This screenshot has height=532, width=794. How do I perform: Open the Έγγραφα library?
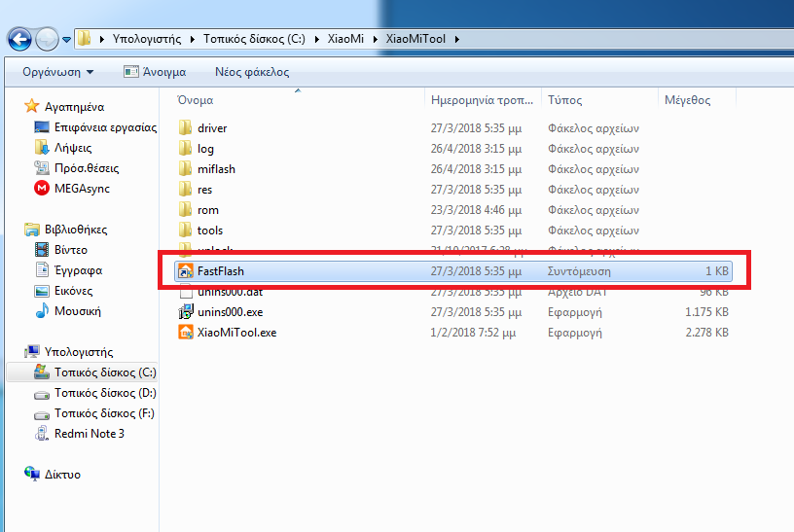coord(79,270)
